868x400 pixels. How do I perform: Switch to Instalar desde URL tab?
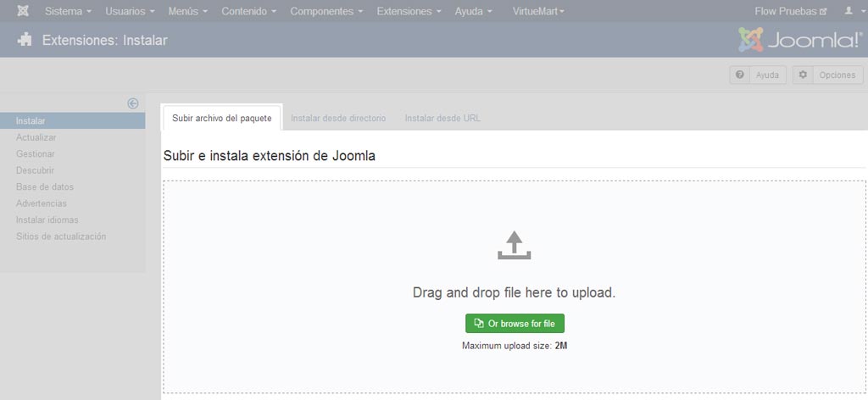pos(442,118)
